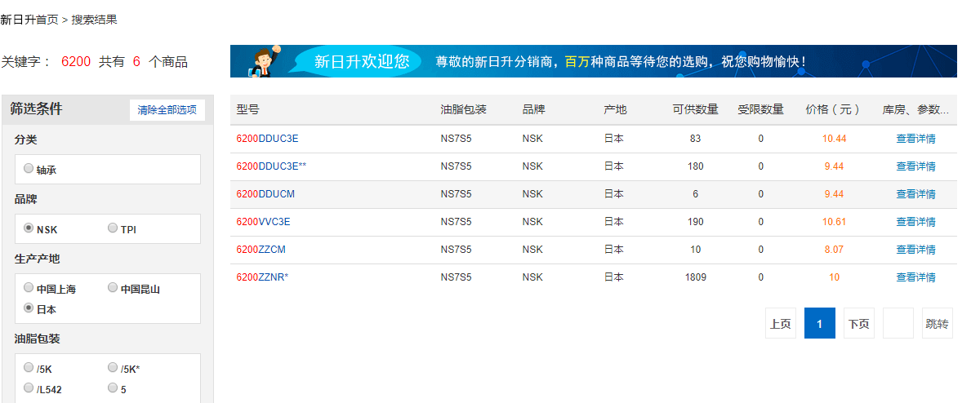Screen dimensions: 980x403
Task: Select the /5K* grease packaging option
Action: pos(113,368)
